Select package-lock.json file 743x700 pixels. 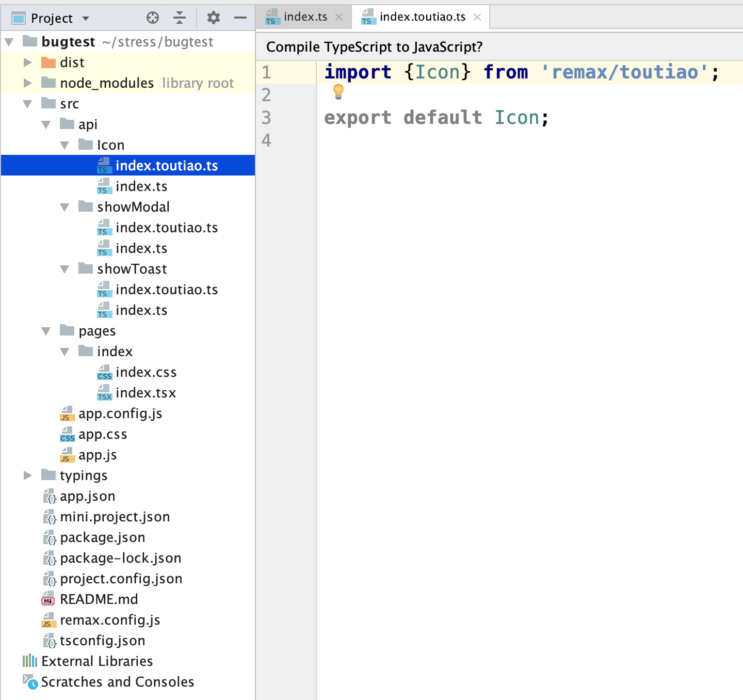coord(121,558)
